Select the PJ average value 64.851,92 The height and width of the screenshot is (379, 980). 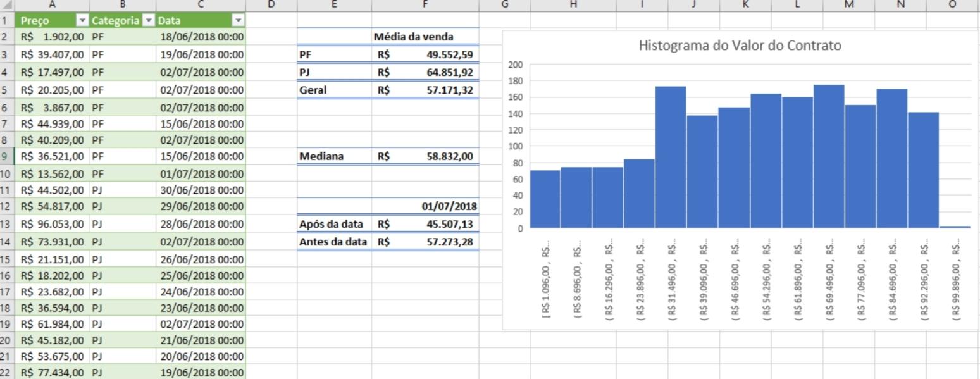425,72
